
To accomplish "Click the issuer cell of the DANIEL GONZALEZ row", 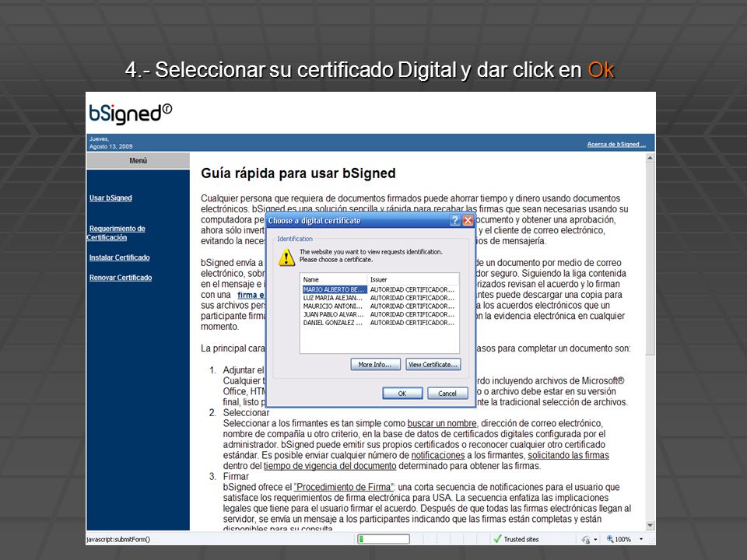I will click(x=412, y=323).
